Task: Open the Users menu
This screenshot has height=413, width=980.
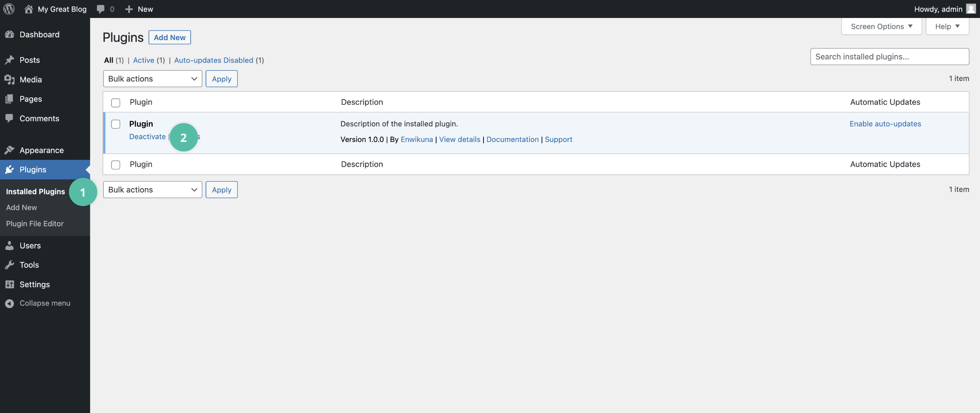Action: (30, 246)
